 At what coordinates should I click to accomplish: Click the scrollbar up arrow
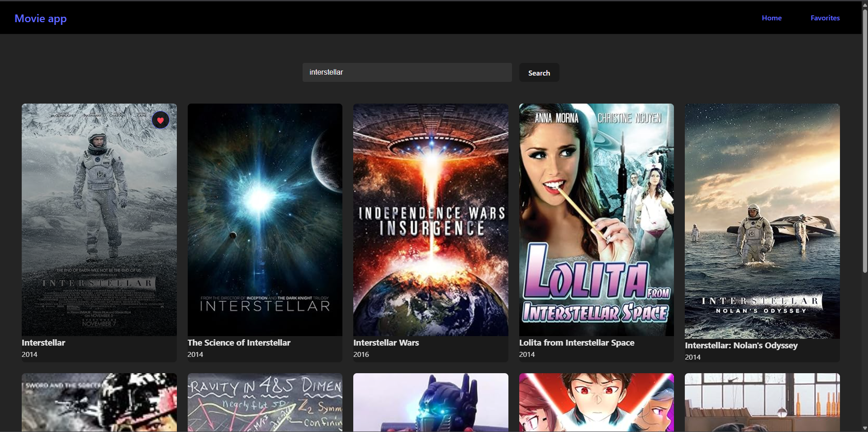click(x=864, y=3)
